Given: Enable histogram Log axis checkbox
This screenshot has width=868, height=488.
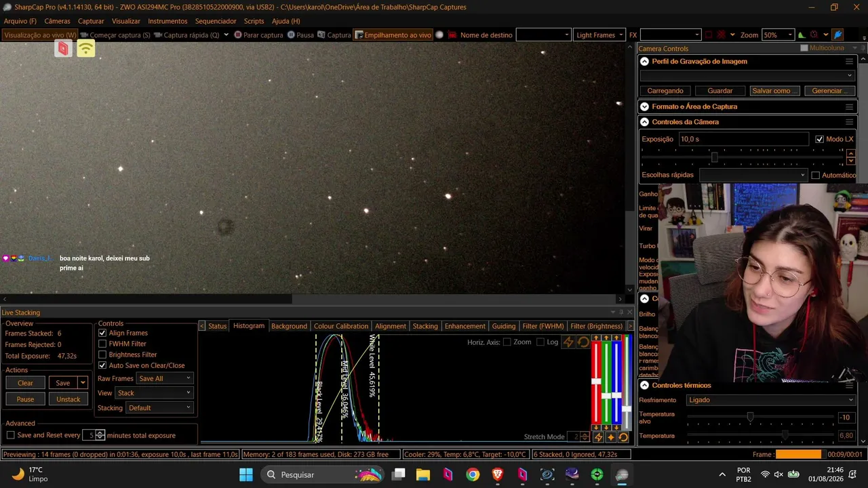Looking at the screenshot, I should [x=540, y=342].
